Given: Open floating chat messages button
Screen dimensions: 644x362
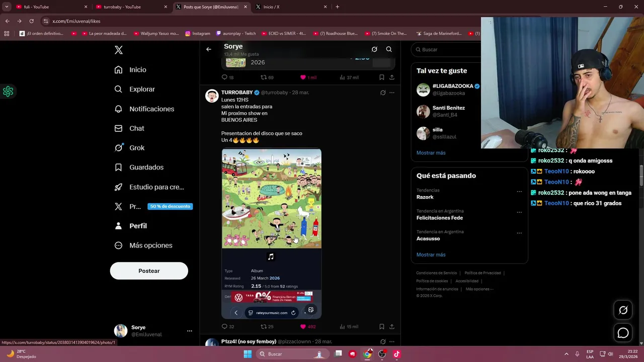Looking at the screenshot, I should coord(623,333).
